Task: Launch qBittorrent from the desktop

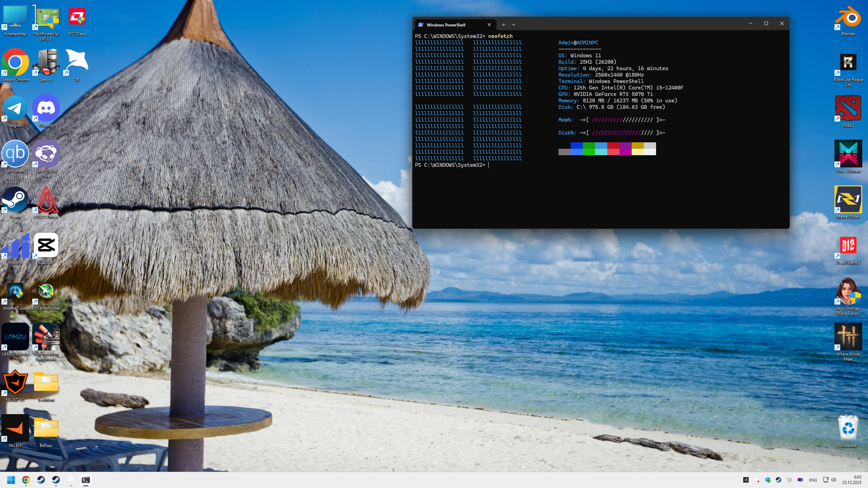Action: tap(15, 154)
